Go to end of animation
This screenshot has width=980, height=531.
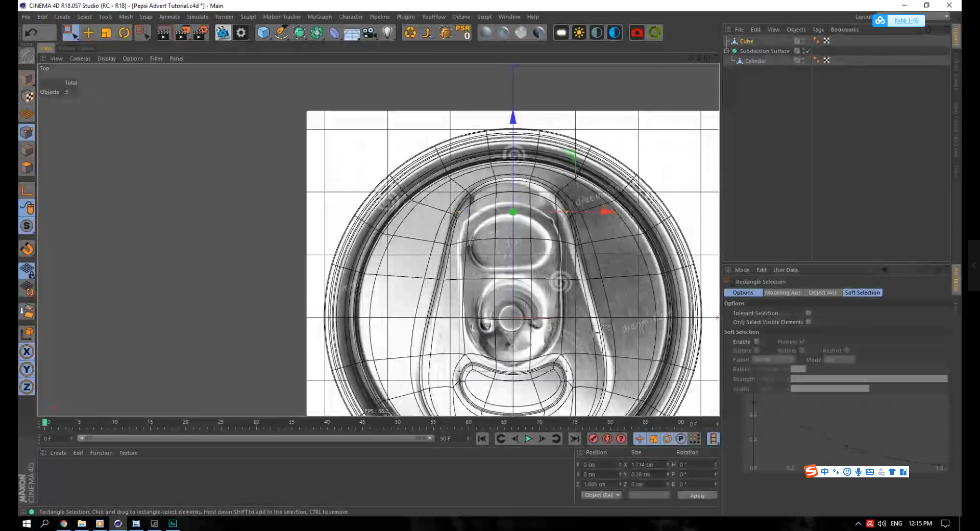click(x=575, y=439)
